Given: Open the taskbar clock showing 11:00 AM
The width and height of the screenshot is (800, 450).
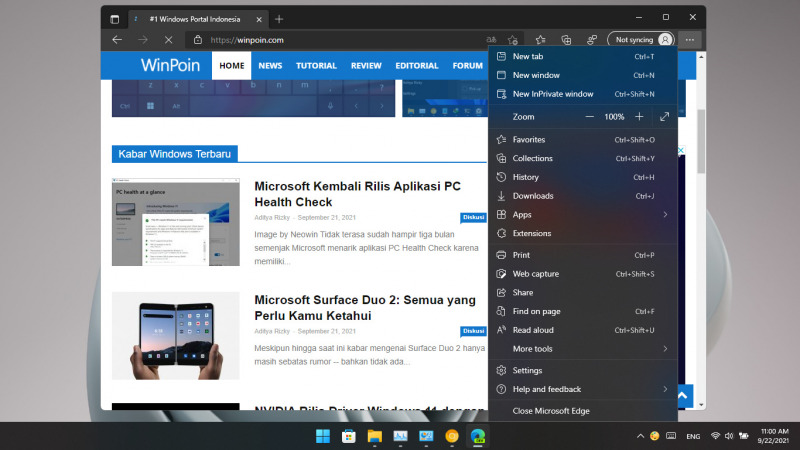Looking at the screenshot, I should point(774,436).
